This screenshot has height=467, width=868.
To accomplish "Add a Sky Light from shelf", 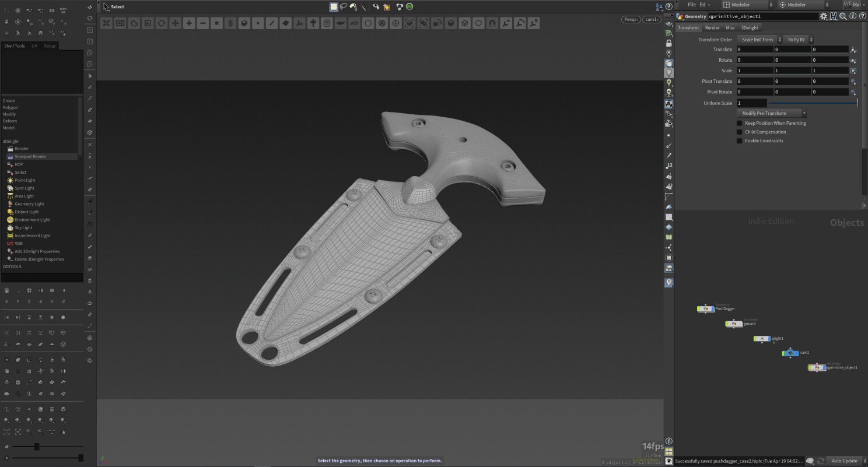I will click(x=20, y=227).
